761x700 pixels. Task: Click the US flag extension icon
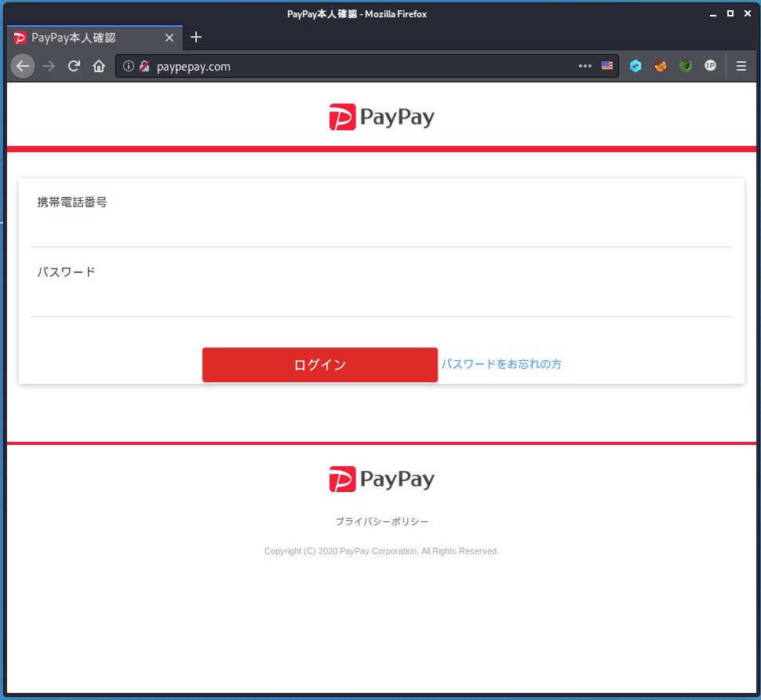click(607, 66)
